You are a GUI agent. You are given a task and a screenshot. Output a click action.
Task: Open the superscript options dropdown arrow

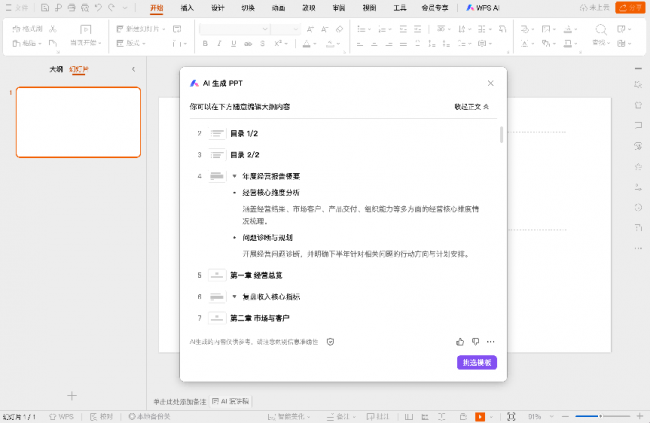[286, 44]
